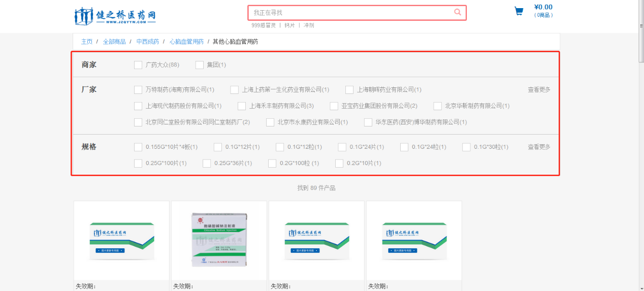Check 北京同仁堂股份有限公司同仁堂制药厂 filter
The width and height of the screenshot is (644, 291).
138,122
